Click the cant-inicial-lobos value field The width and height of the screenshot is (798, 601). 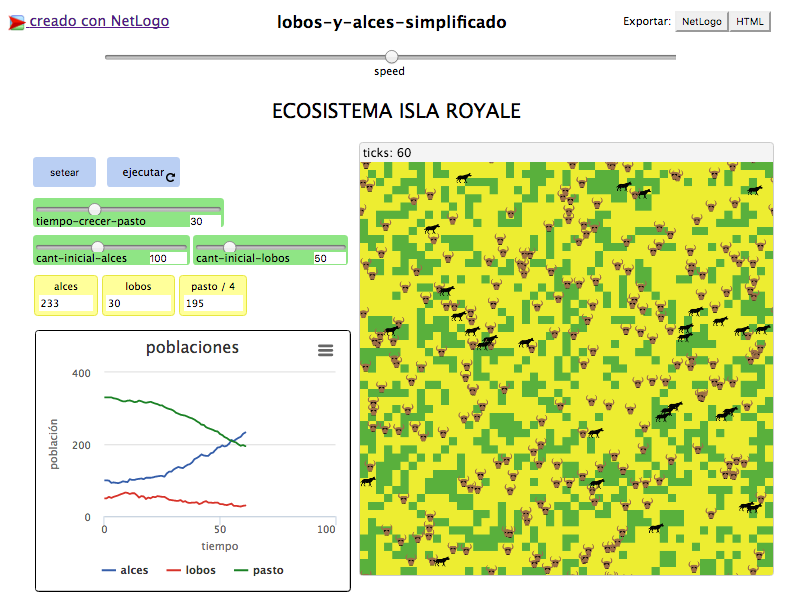[x=326, y=258]
